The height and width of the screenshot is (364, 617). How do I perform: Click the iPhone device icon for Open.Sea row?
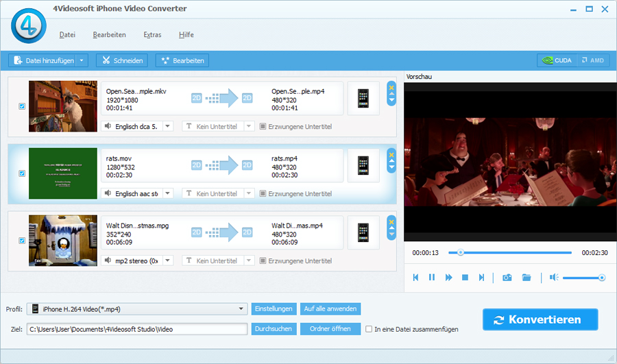[363, 99]
